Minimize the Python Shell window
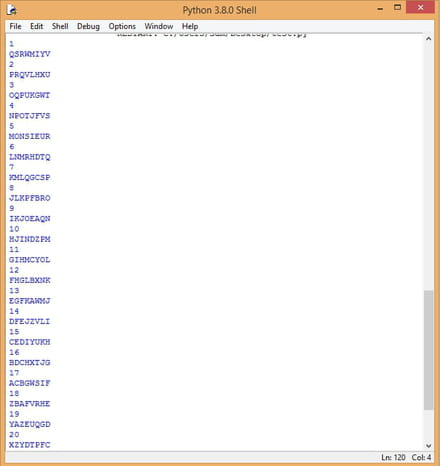 [380, 8]
